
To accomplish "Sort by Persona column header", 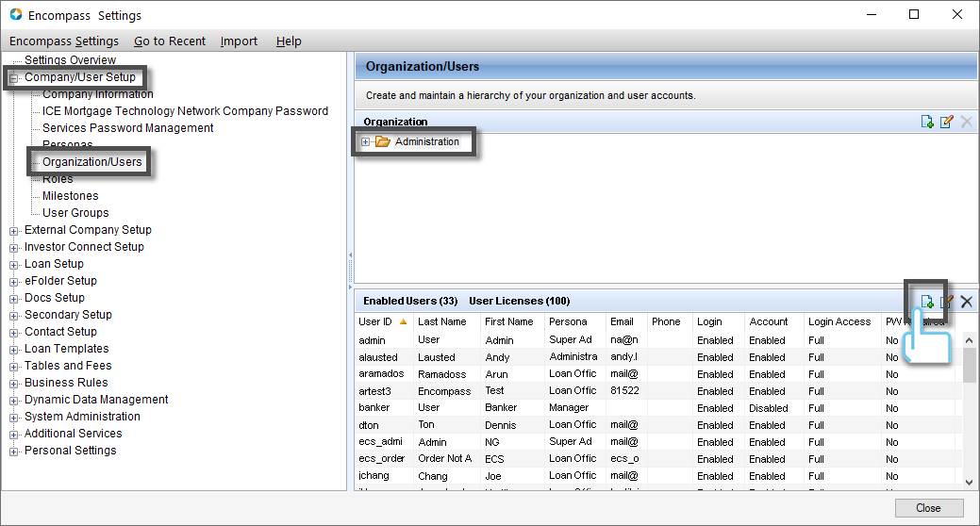I will 575,321.
